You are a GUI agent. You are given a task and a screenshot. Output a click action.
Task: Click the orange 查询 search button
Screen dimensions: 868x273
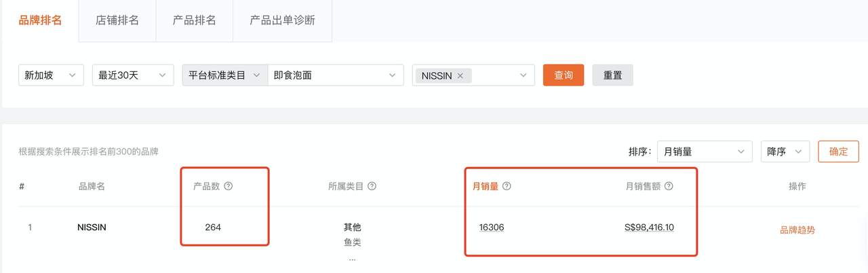pos(564,75)
